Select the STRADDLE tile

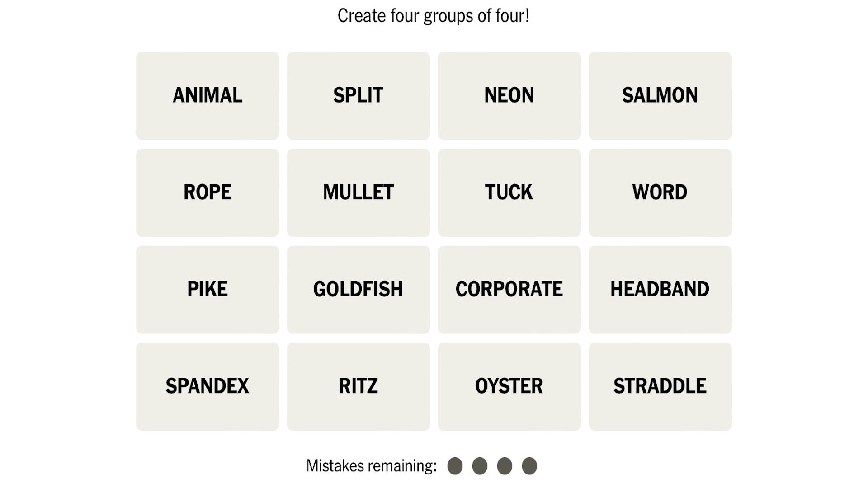tap(660, 386)
